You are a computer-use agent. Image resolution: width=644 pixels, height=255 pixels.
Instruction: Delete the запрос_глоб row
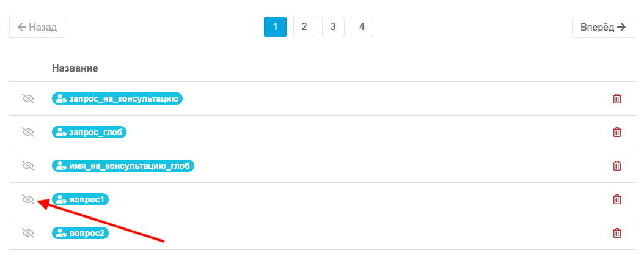click(617, 133)
